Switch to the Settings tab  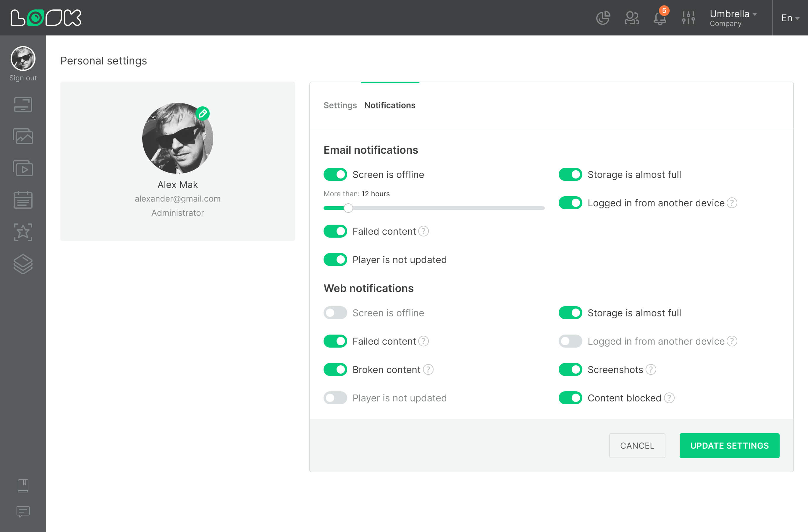point(340,105)
